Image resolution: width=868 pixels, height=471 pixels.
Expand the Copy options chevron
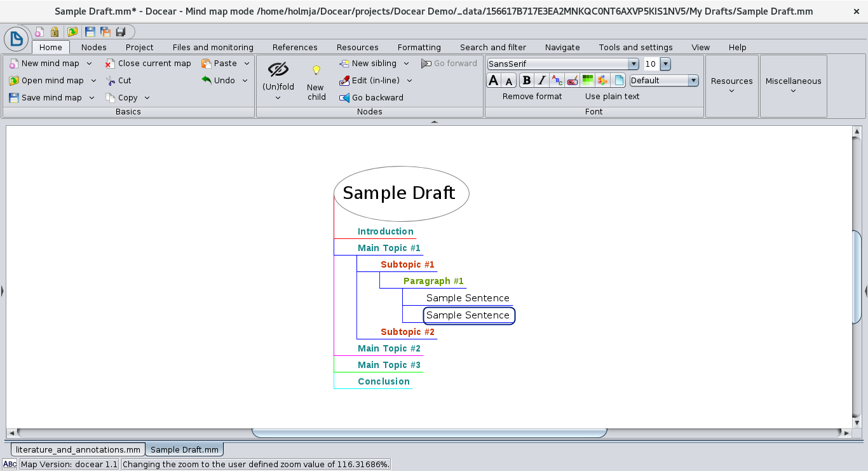click(147, 97)
